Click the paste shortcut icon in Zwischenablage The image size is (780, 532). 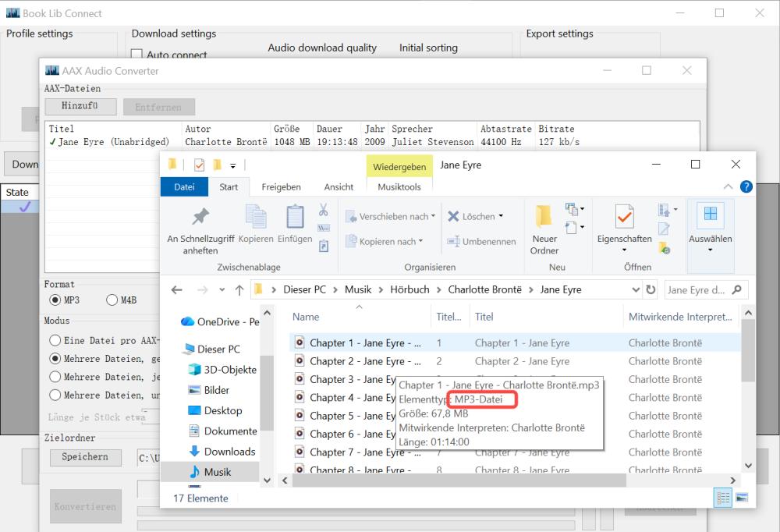pyautogui.click(x=324, y=246)
